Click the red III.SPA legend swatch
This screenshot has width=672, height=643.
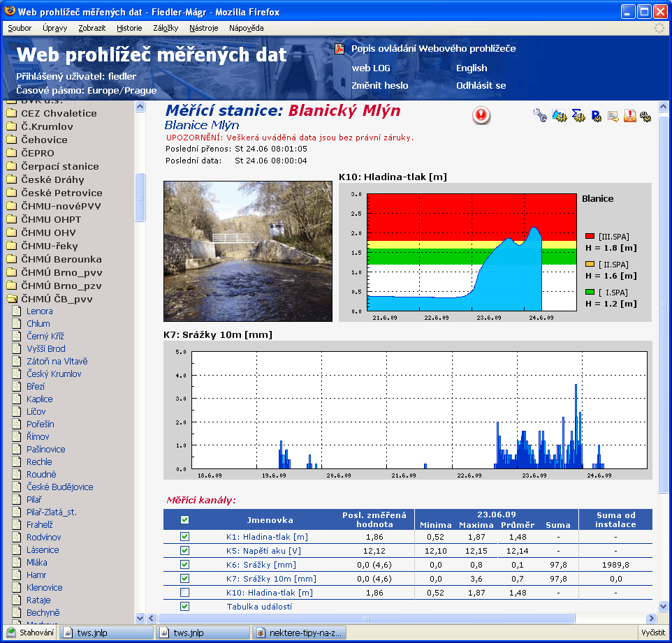point(590,237)
